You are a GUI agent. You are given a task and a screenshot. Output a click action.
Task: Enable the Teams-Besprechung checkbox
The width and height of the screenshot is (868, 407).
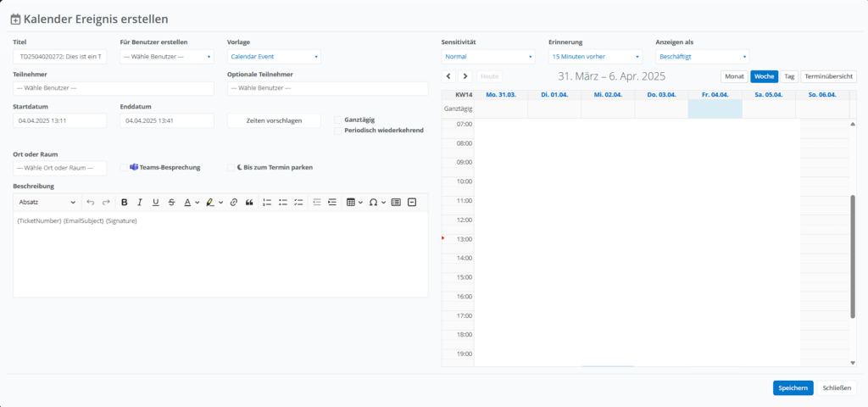125,168
